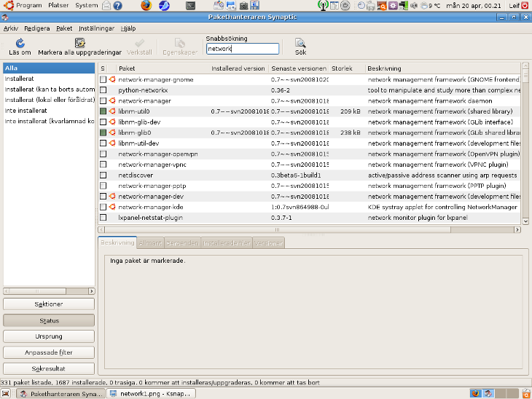Mark checkbox for network-manager-vpnc
This screenshot has height=399, width=532.
coord(103,165)
